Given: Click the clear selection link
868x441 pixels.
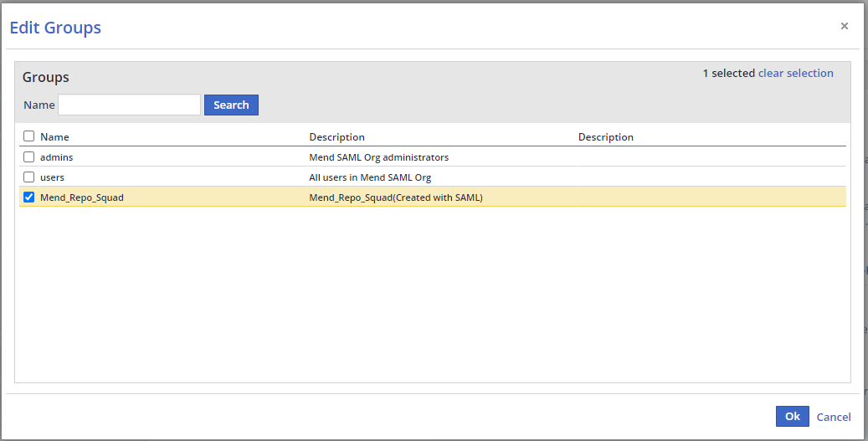Looking at the screenshot, I should click(x=795, y=73).
